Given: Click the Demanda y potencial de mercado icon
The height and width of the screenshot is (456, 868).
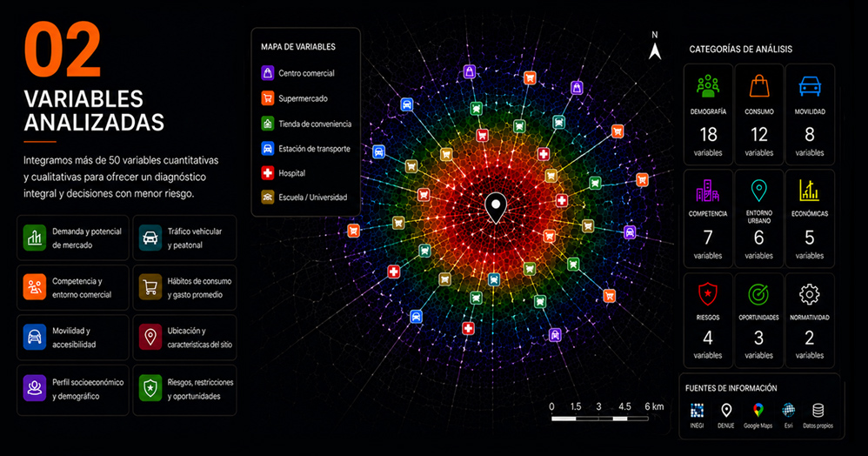Looking at the screenshot, I should [35, 238].
